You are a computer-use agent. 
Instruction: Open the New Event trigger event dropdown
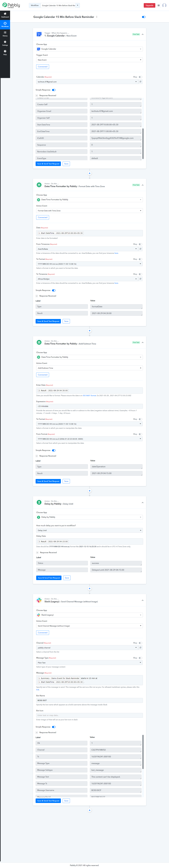(89, 60)
